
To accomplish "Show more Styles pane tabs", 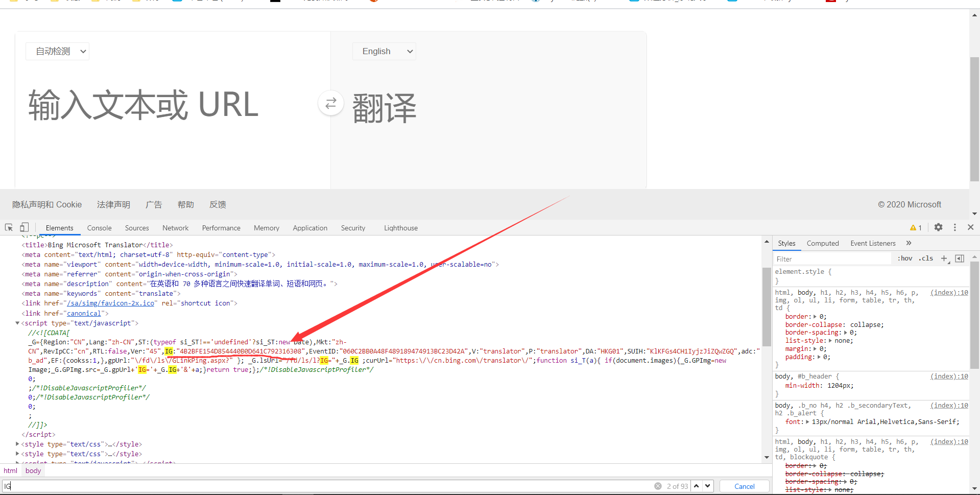I will point(909,243).
